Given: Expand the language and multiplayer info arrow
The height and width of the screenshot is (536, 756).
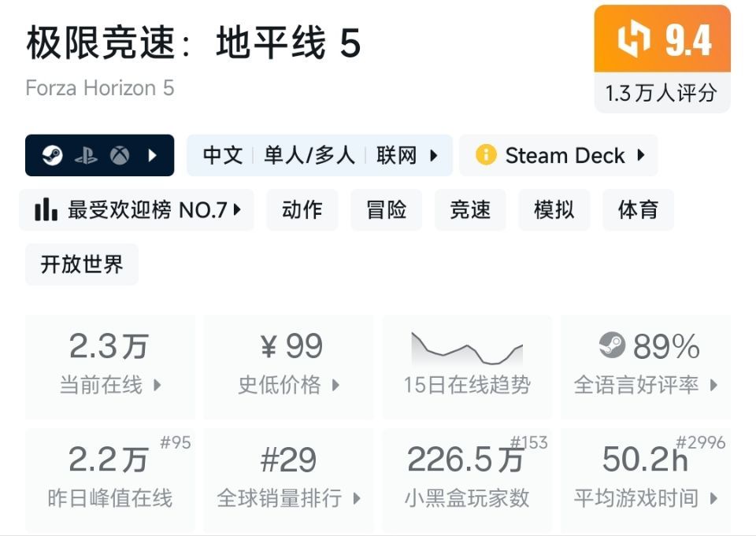Looking at the screenshot, I should 434,156.
